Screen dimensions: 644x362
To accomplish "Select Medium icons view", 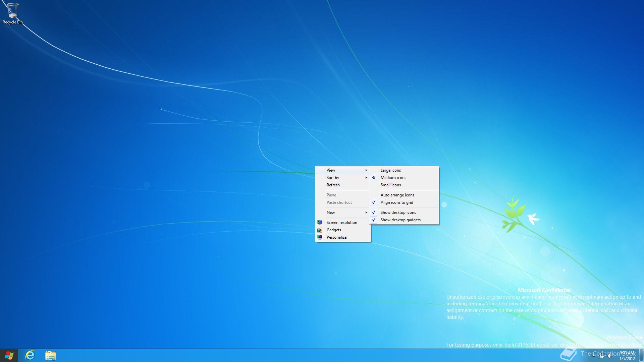I will 404,178.
